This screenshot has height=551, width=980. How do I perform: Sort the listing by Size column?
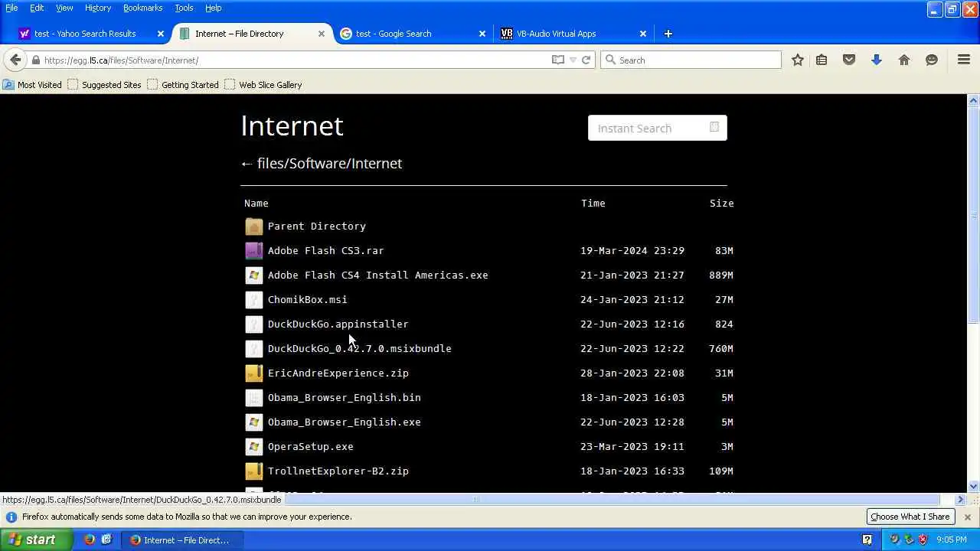tap(721, 203)
